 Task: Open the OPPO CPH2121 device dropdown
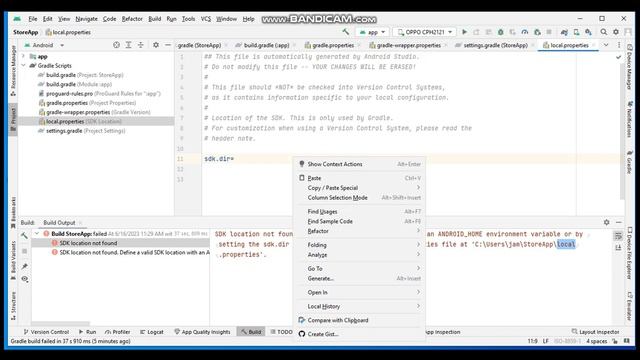tap(425, 32)
